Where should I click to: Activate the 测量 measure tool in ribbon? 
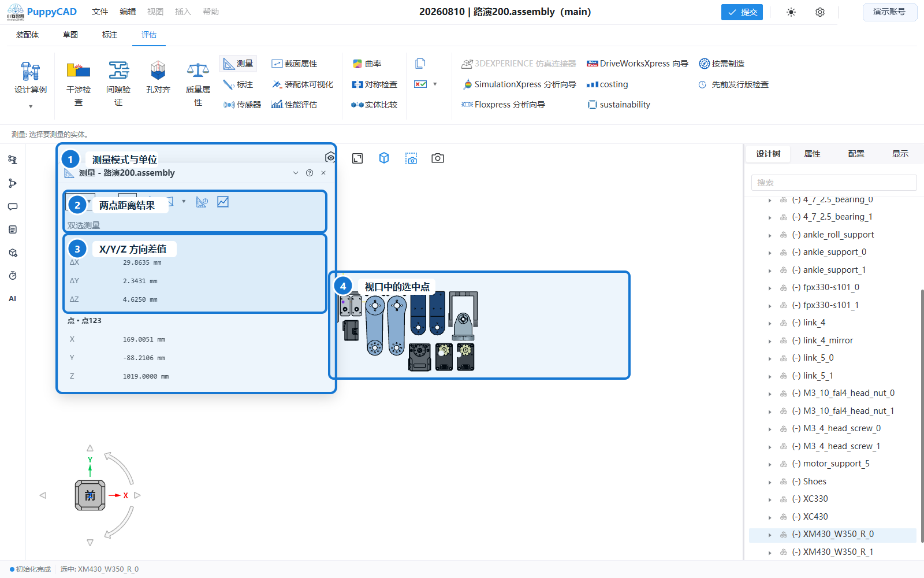[x=238, y=64]
